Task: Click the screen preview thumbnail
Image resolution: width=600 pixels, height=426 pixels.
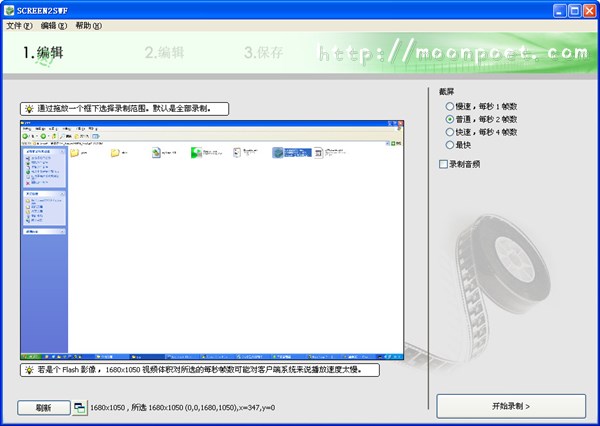Action: click(x=212, y=240)
